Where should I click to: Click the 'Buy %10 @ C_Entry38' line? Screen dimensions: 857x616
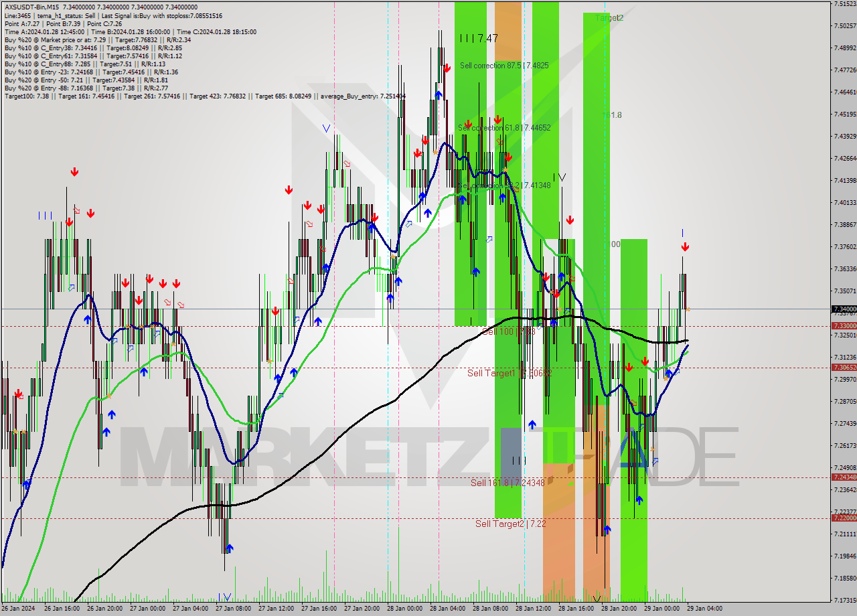point(93,48)
